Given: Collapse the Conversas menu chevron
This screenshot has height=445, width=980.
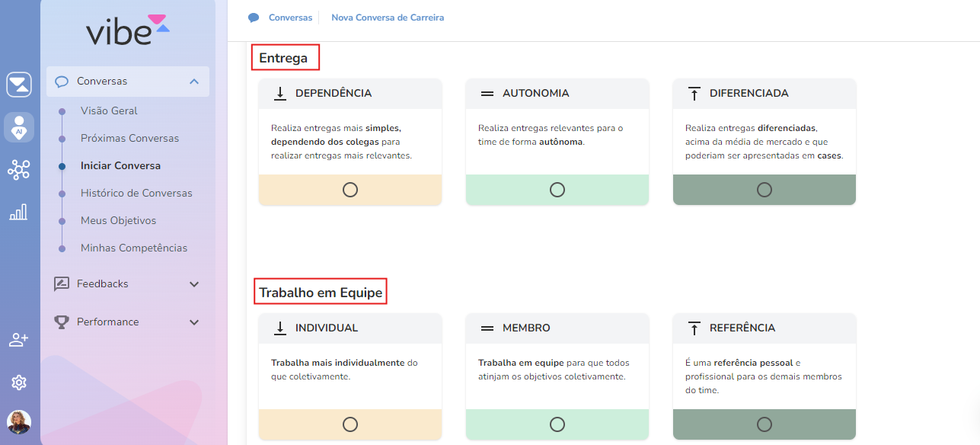Looking at the screenshot, I should point(194,82).
